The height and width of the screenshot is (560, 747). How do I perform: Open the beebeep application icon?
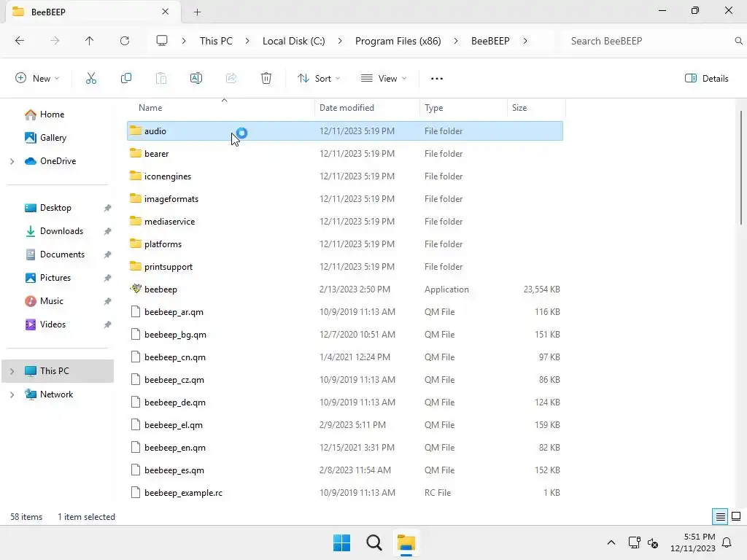136,289
